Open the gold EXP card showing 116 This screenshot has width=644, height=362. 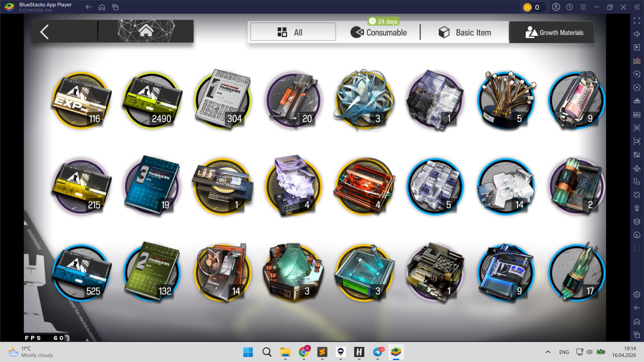[x=80, y=100]
